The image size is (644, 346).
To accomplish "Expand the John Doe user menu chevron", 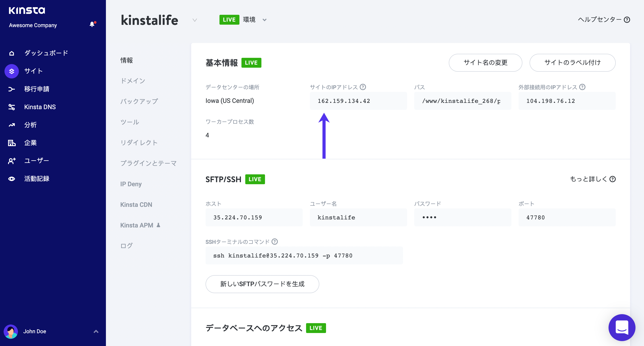I will click(96, 331).
